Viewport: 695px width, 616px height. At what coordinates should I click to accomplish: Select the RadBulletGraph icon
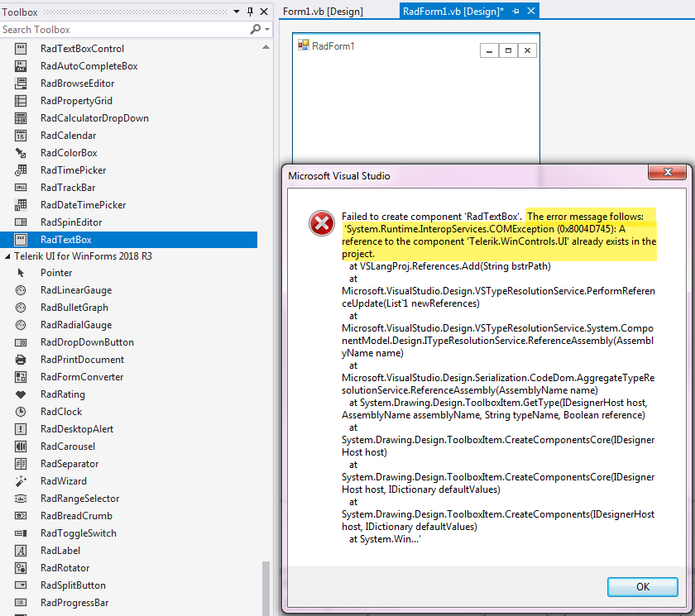point(21,308)
